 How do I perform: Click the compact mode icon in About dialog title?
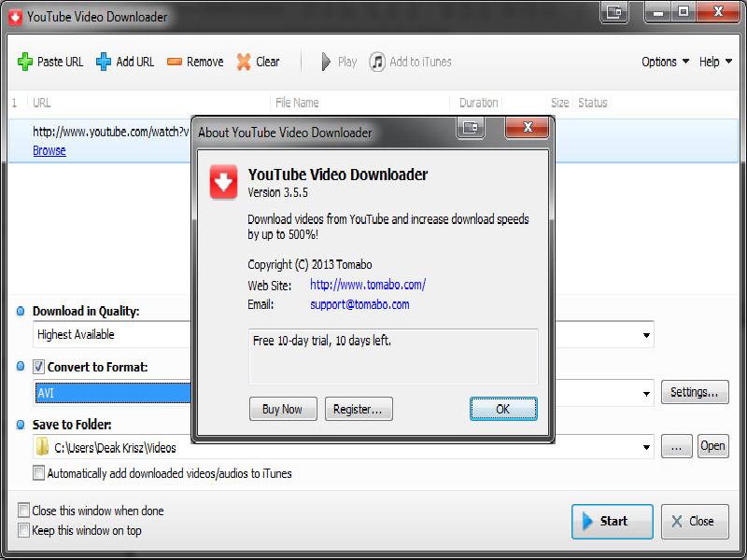click(471, 128)
